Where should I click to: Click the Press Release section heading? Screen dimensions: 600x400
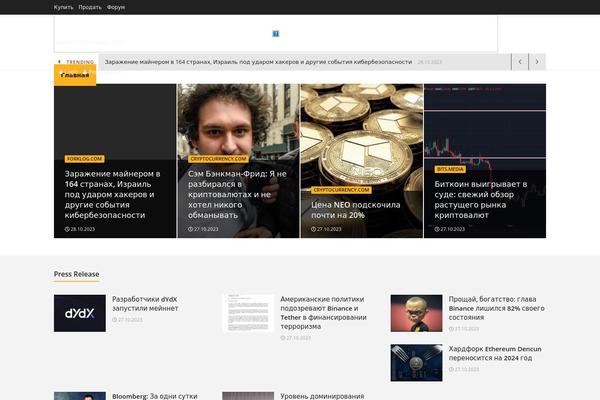pos(77,274)
